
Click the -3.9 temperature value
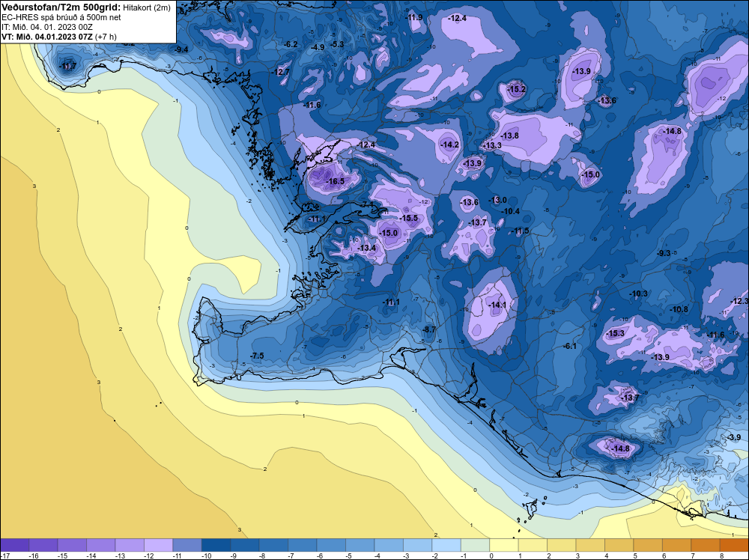click(734, 437)
